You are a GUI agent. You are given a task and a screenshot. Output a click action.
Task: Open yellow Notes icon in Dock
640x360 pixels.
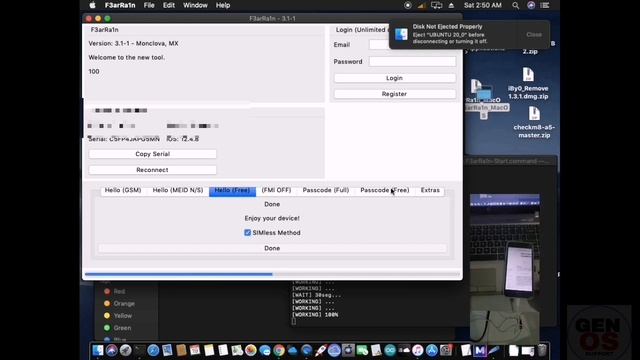209,351
